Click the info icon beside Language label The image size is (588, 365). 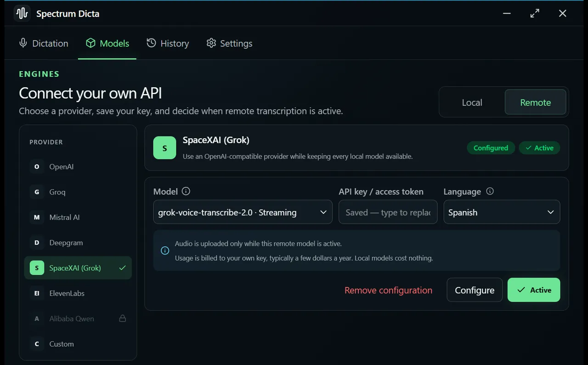[x=490, y=191]
